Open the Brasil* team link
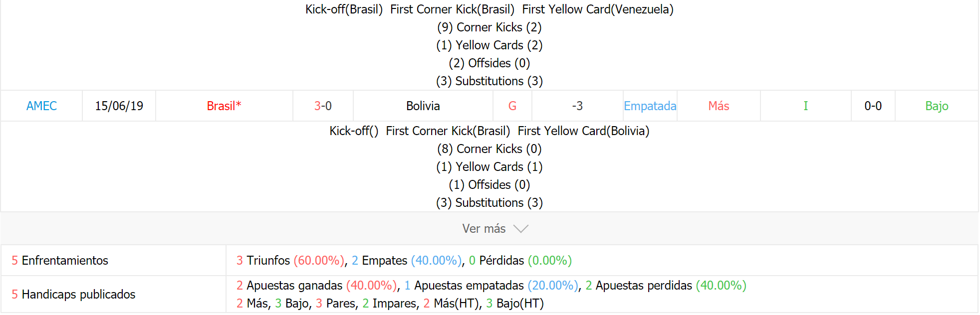Image resolution: width=980 pixels, height=315 pixels. click(x=224, y=106)
